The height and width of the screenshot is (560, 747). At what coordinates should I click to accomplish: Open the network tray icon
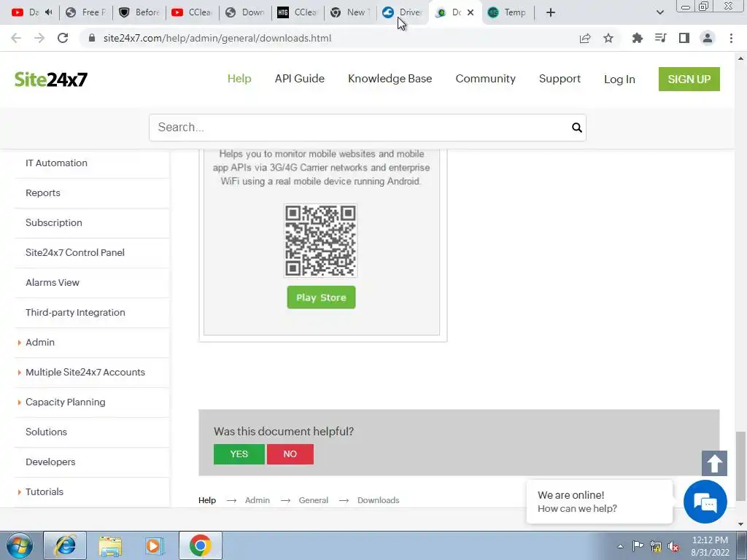[x=656, y=547]
